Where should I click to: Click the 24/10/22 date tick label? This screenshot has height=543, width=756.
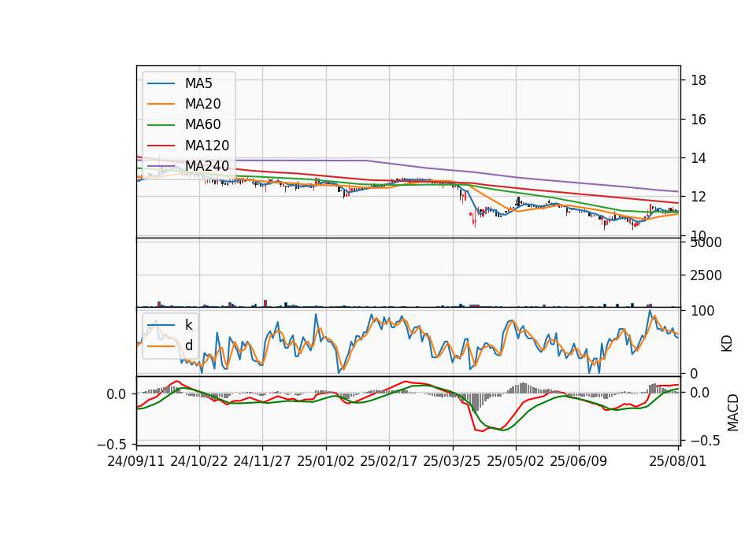[x=199, y=462]
